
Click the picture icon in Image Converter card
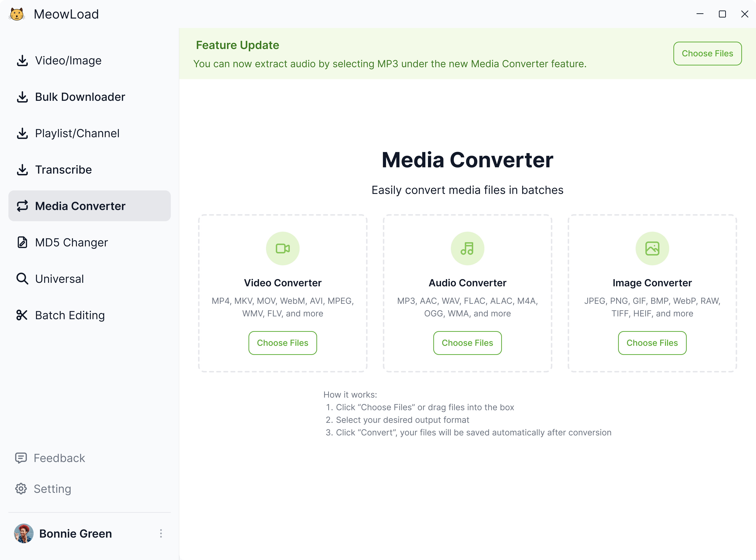(652, 248)
